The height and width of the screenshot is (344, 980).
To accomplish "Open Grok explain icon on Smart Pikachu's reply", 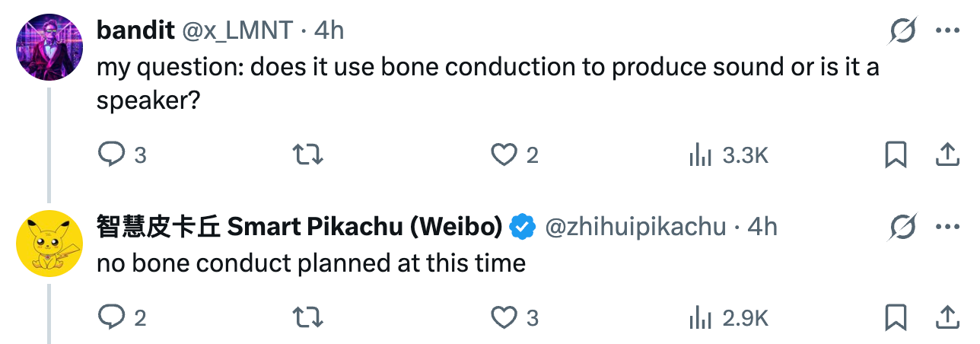I will point(903,227).
